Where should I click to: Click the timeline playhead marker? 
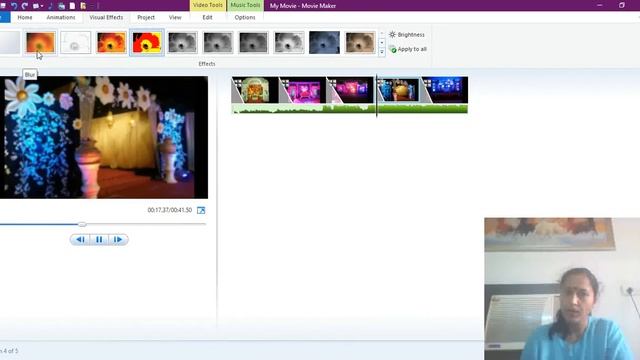click(376, 96)
